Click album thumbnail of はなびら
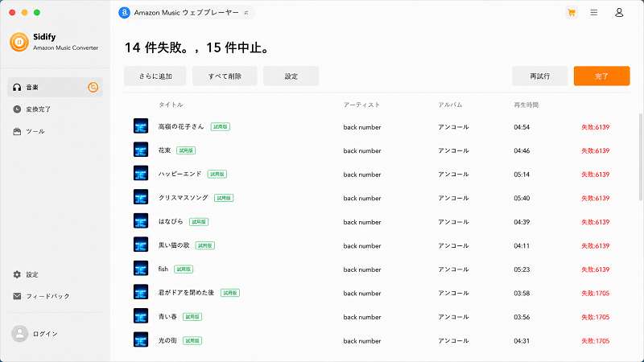Image resolution: width=644 pixels, height=362 pixels. coord(141,220)
